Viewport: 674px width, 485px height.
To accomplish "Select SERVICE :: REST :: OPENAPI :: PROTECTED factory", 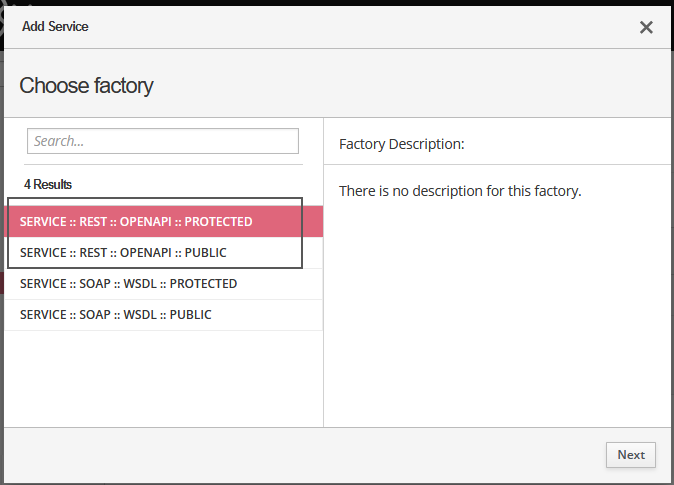I will point(136,221).
